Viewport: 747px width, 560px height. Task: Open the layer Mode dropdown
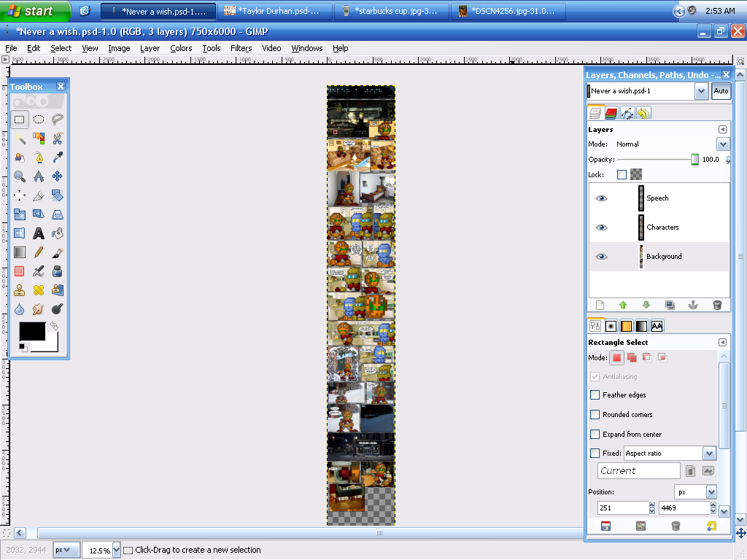[x=723, y=144]
